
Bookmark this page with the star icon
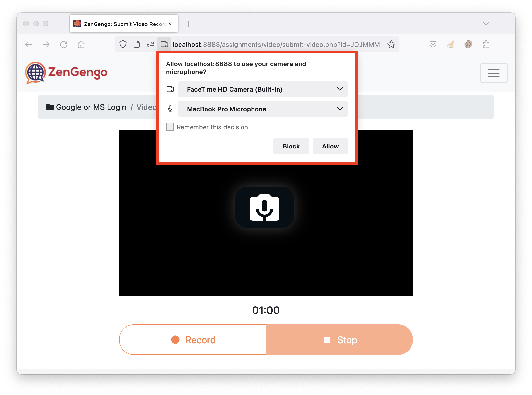coord(391,44)
